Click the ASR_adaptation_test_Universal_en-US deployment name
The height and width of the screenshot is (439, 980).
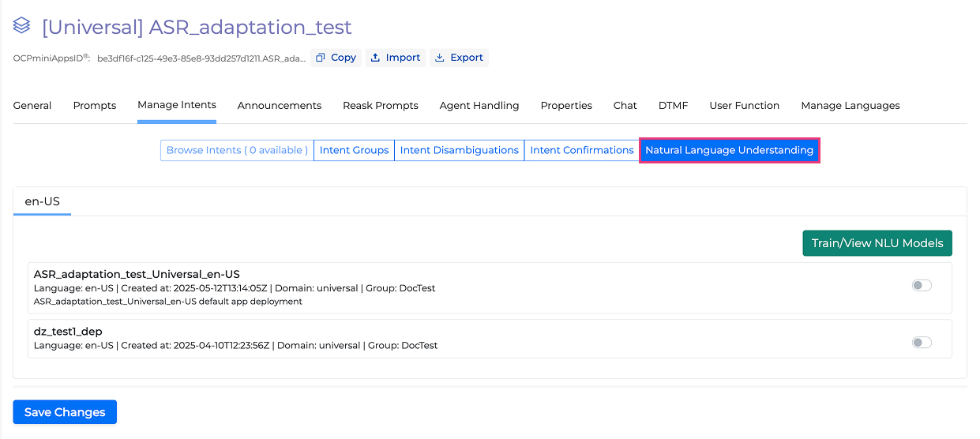[137, 274]
